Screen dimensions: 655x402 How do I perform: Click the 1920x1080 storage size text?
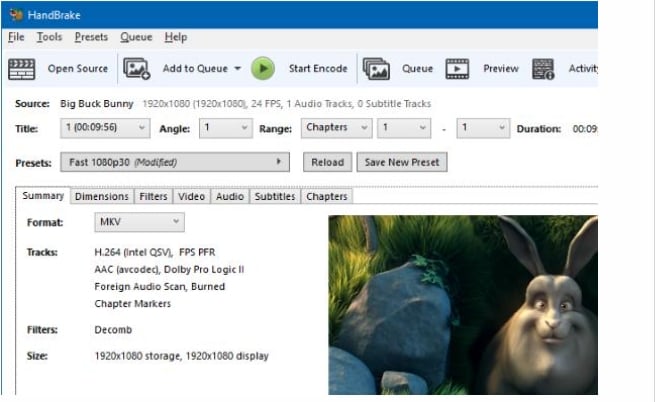(181, 356)
